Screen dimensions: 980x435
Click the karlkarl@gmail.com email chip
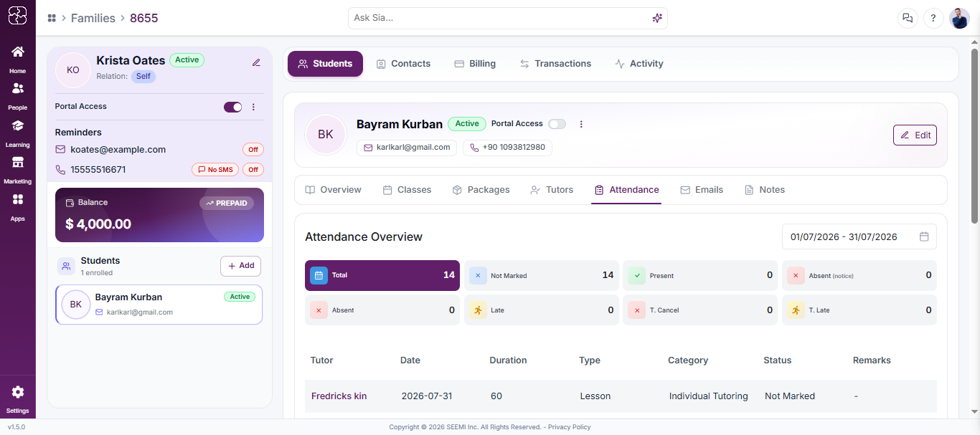[407, 148]
